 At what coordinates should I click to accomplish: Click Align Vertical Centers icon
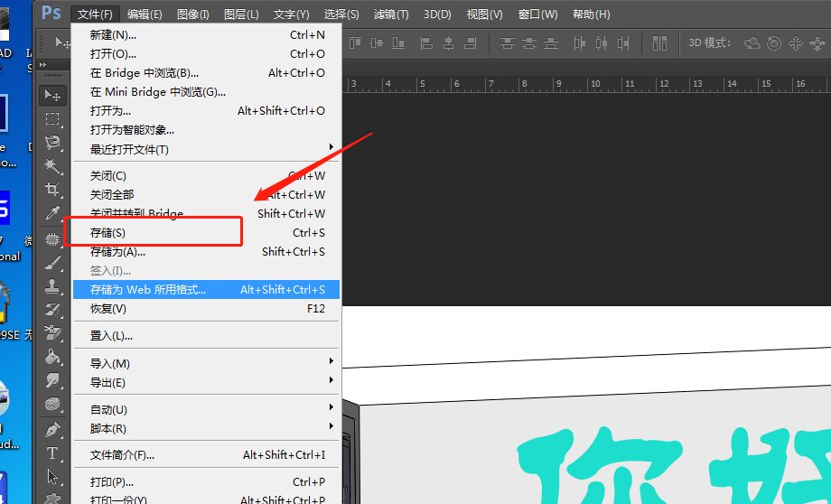pyautogui.click(x=377, y=43)
